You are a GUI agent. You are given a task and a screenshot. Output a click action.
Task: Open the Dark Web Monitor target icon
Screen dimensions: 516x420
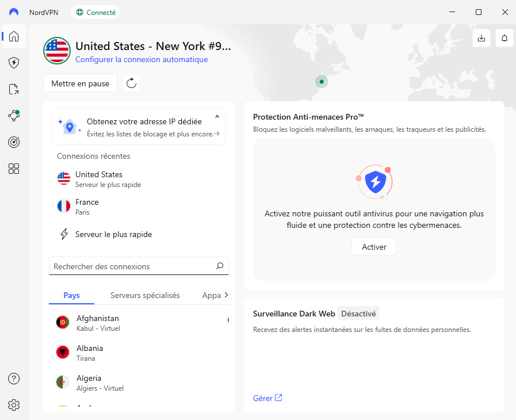(14, 142)
